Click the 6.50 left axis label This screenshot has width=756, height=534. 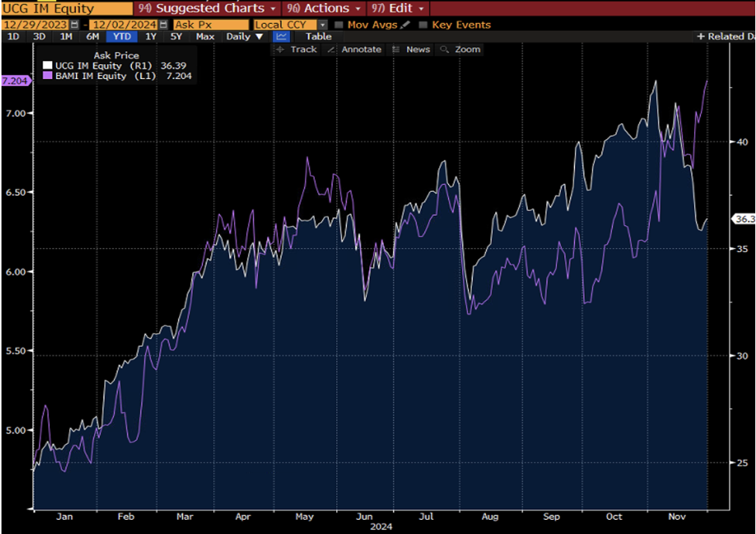(16, 192)
